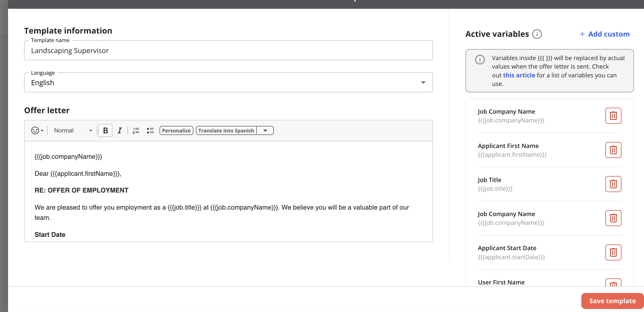Insert a bulleted list
Viewport: 644px width, 312px height.
pyautogui.click(x=150, y=130)
